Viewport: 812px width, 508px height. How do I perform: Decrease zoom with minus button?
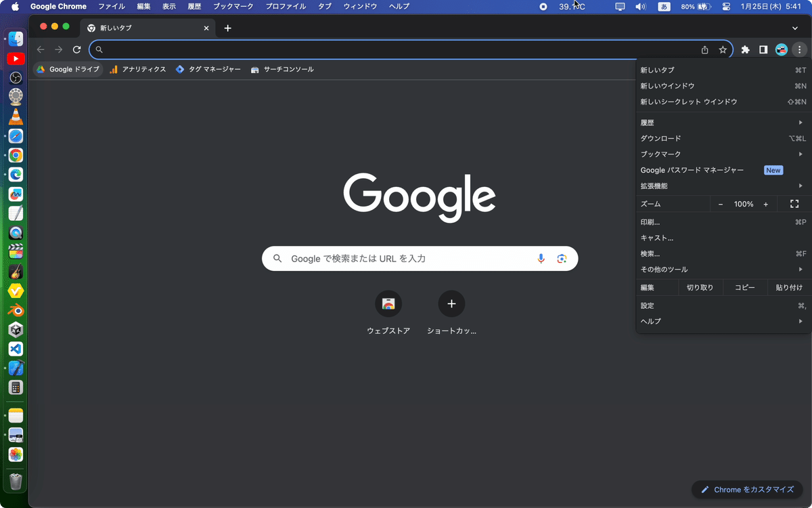point(721,204)
